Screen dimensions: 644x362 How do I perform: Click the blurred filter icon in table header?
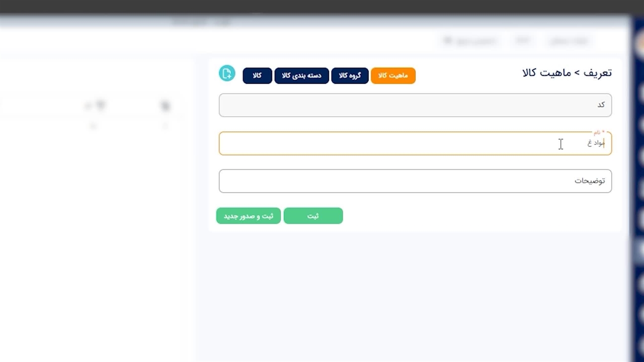pyautogui.click(x=100, y=106)
